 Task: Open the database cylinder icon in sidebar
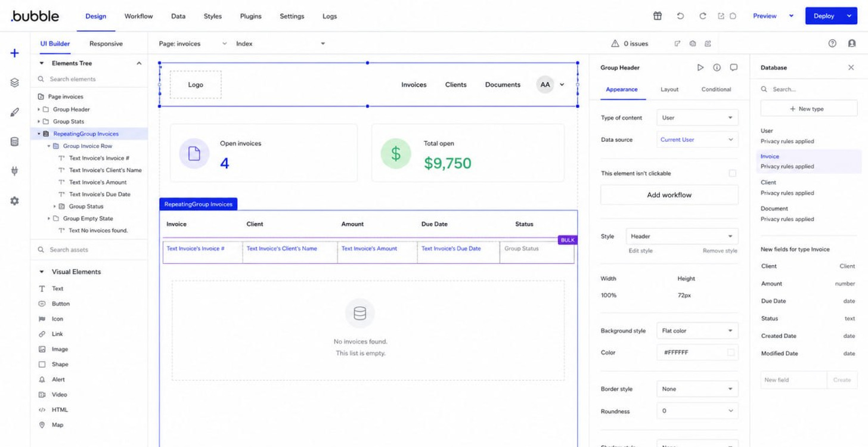point(15,142)
